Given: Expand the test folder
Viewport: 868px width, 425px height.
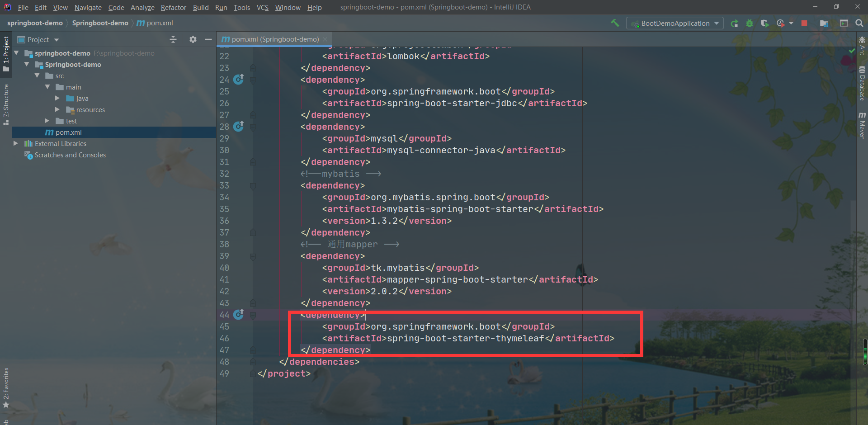Looking at the screenshot, I should point(47,121).
